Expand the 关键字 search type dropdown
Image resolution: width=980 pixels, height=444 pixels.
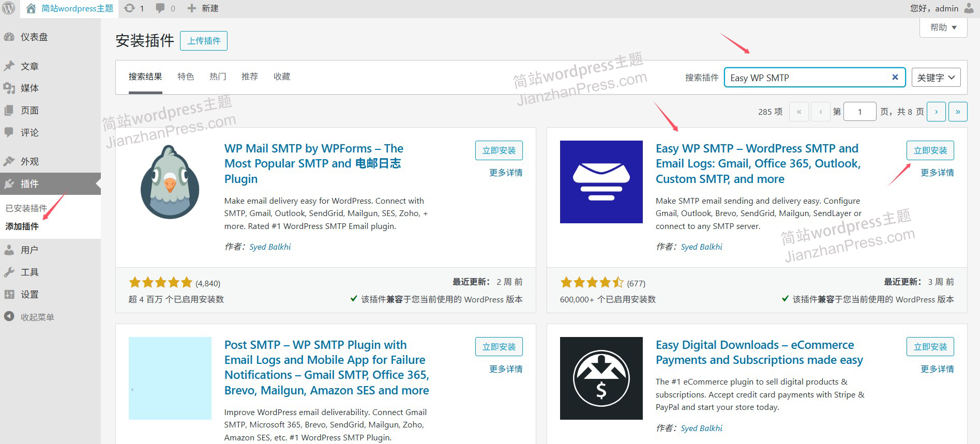[x=936, y=78]
